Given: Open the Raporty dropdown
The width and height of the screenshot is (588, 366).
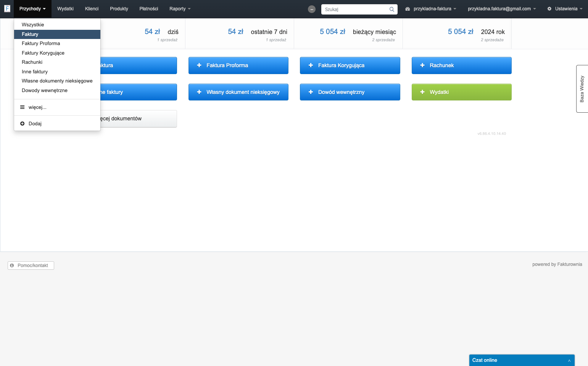Looking at the screenshot, I should [x=180, y=9].
